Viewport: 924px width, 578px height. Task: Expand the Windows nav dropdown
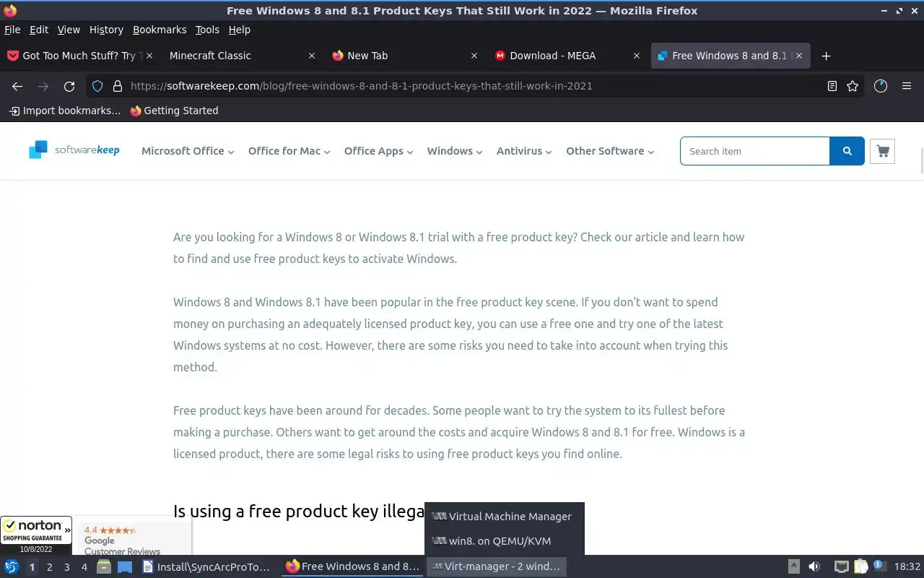(x=455, y=151)
